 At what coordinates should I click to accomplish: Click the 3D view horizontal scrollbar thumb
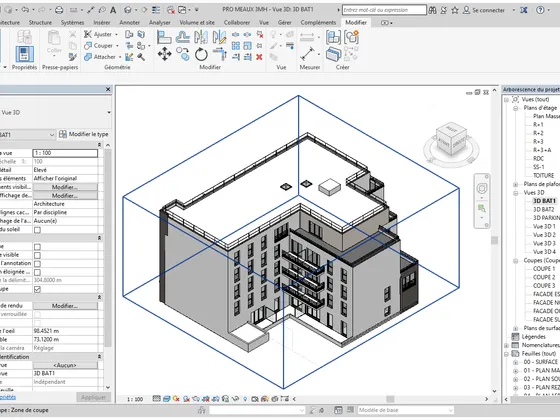(x=390, y=399)
